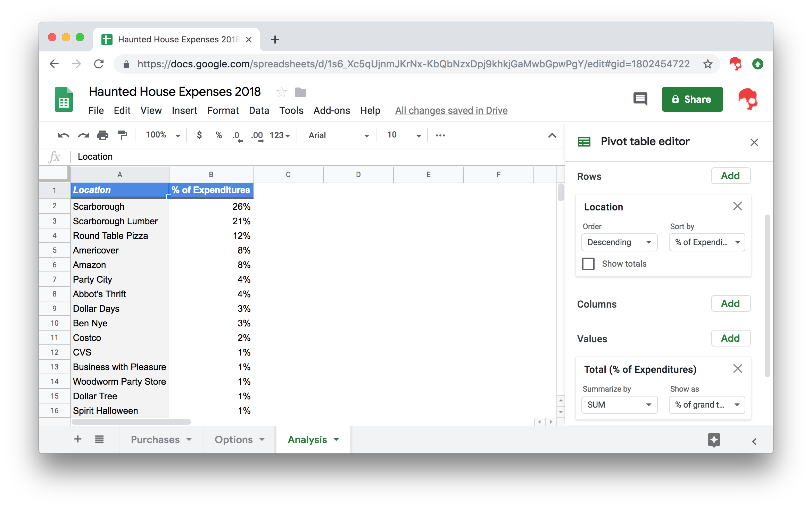
Task: Open the Order Descending dropdown
Action: coord(619,242)
